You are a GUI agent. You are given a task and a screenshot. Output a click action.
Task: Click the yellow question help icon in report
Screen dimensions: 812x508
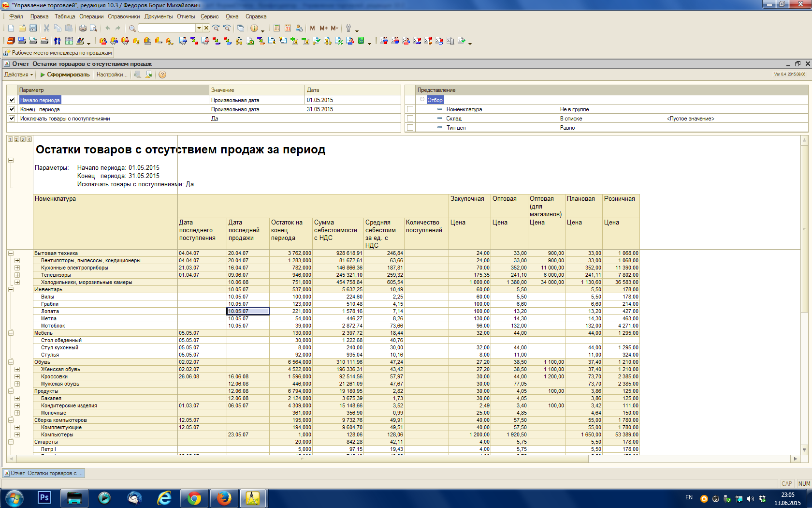[x=162, y=75]
